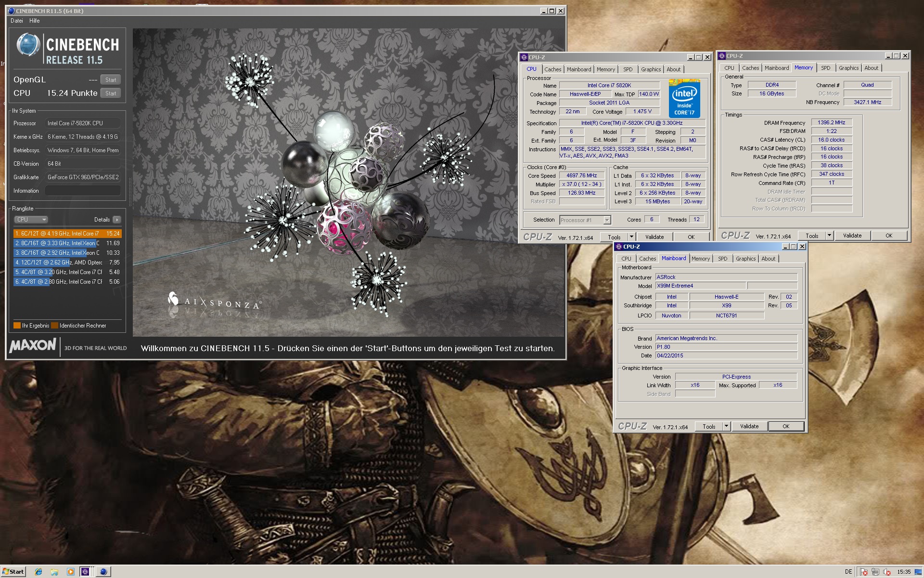Launch Windows Media Player from the taskbar
Viewport: 924px width, 578px height.
(71, 572)
